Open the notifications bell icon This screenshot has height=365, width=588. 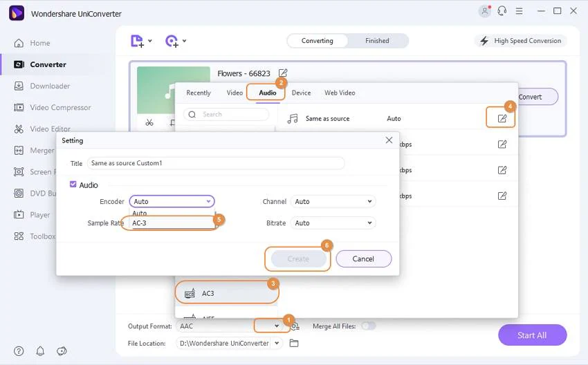tap(40, 351)
